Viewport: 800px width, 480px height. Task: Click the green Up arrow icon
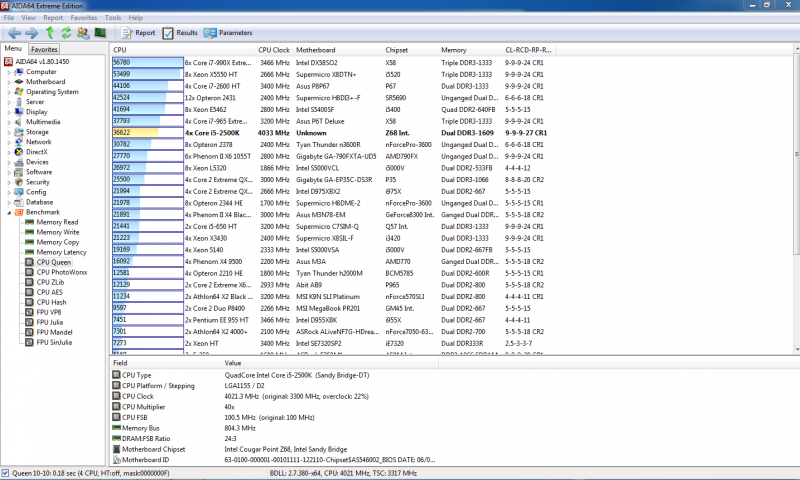[x=49, y=33]
